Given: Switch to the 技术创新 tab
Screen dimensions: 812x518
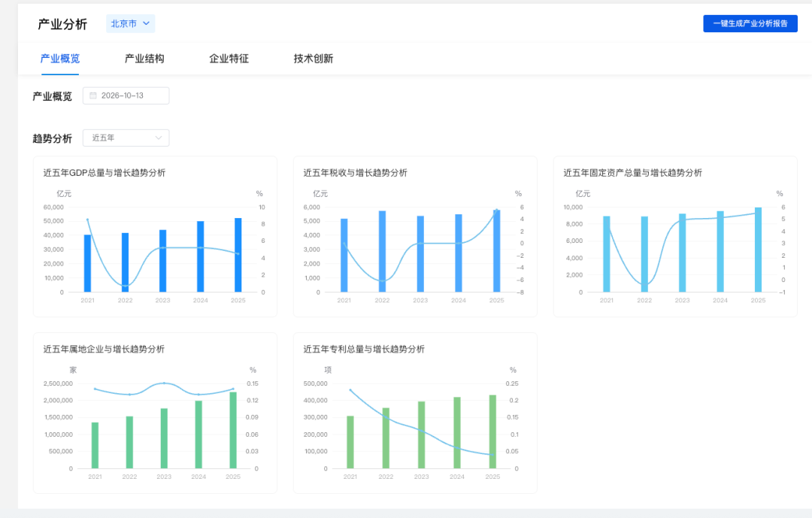Looking at the screenshot, I should point(314,59).
